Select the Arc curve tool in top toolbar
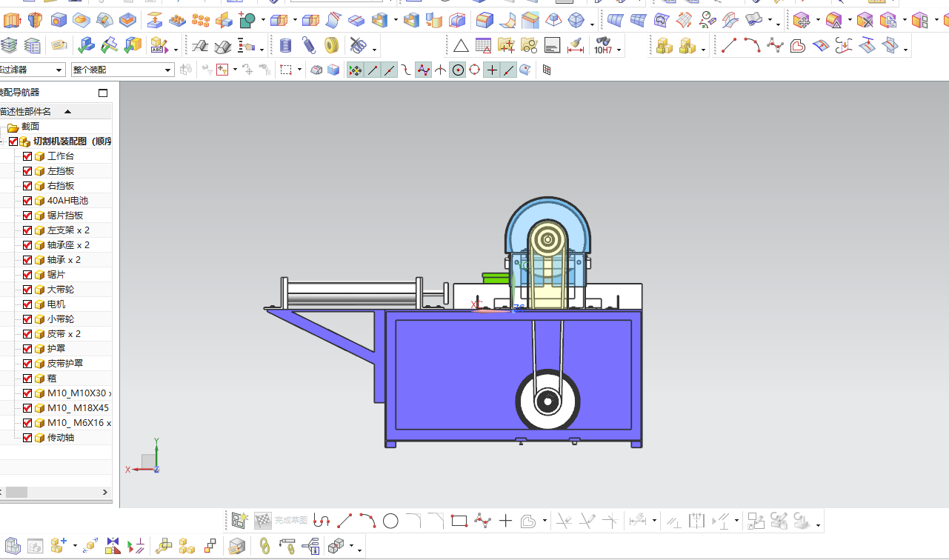Image resolution: width=949 pixels, height=560 pixels. pos(752,46)
